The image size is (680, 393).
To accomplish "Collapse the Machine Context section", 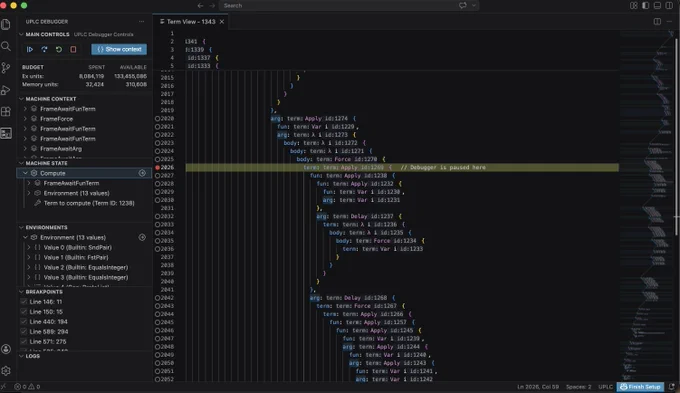I will coord(21,99).
